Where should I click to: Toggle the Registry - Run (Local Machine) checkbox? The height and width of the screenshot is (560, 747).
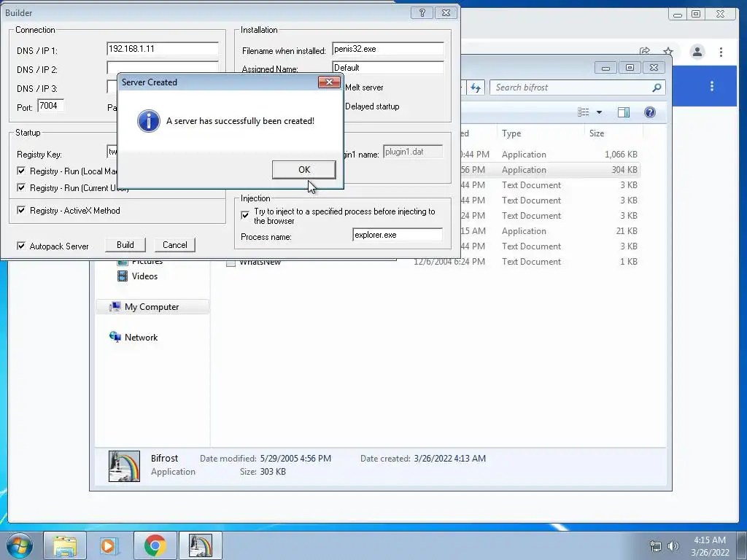click(21, 171)
